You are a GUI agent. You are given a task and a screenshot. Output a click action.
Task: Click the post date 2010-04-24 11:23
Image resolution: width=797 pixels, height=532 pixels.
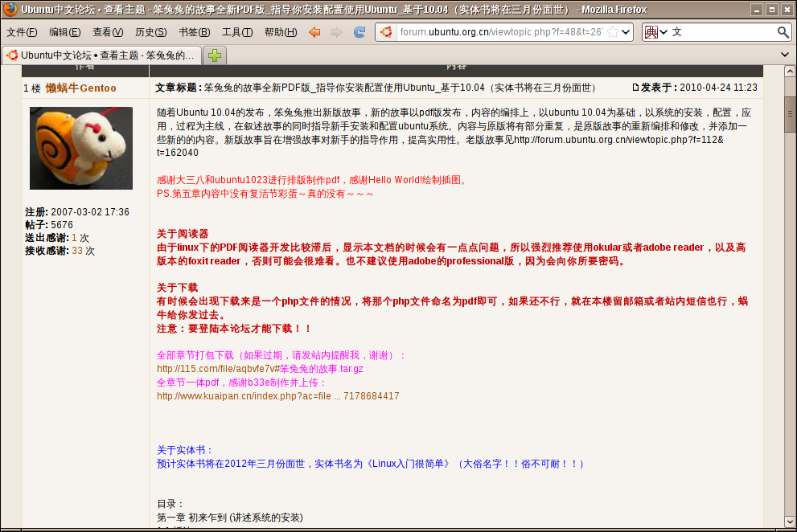718,88
